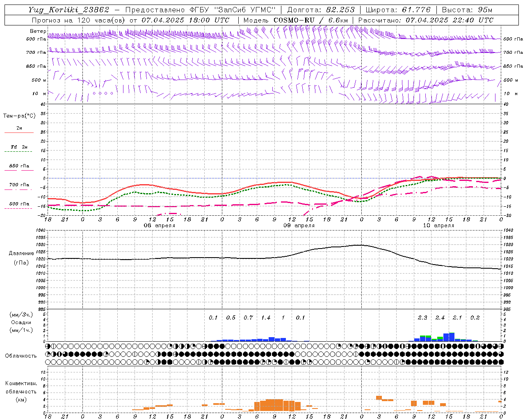Click the 0.5 precipitation total value
This screenshot has height=420, width=525.
(231, 317)
